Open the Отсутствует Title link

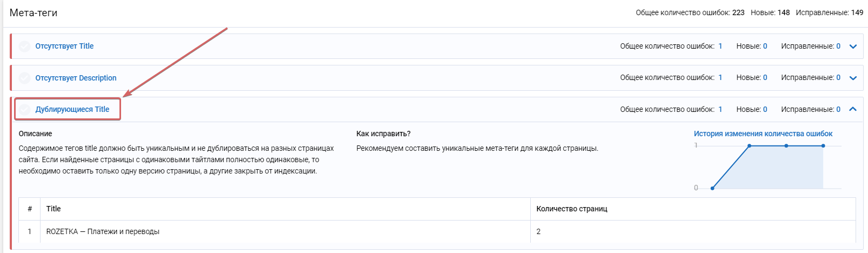(64, 46)
